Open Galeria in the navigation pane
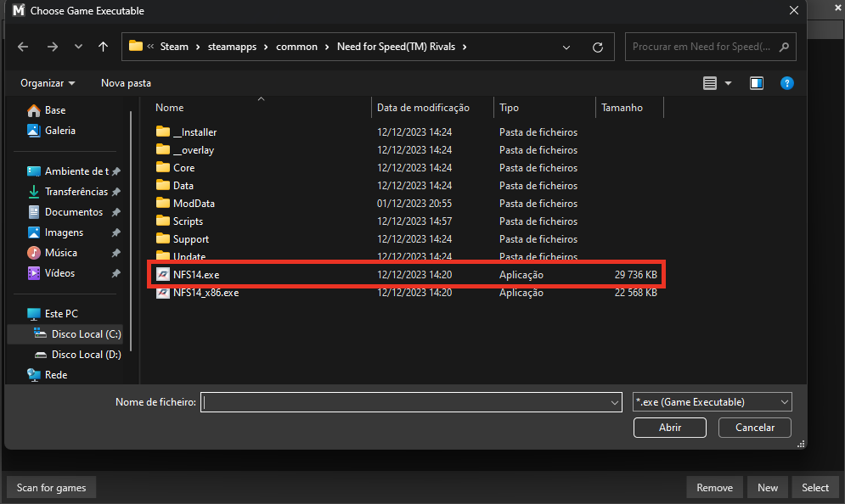The image size is (845, 504). (51, 131)
